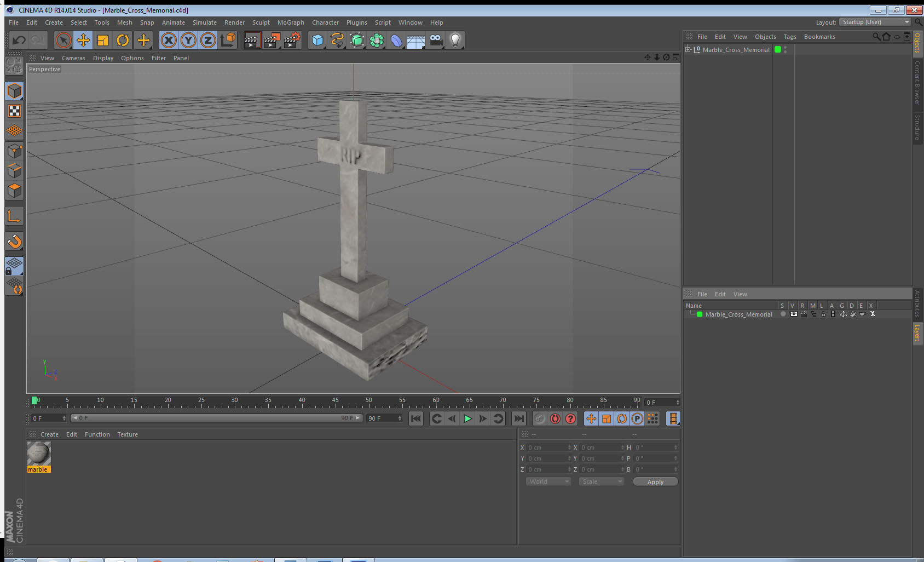Activate the Scale tool
This screenshot has width=924, height=562.
[103, 40]
